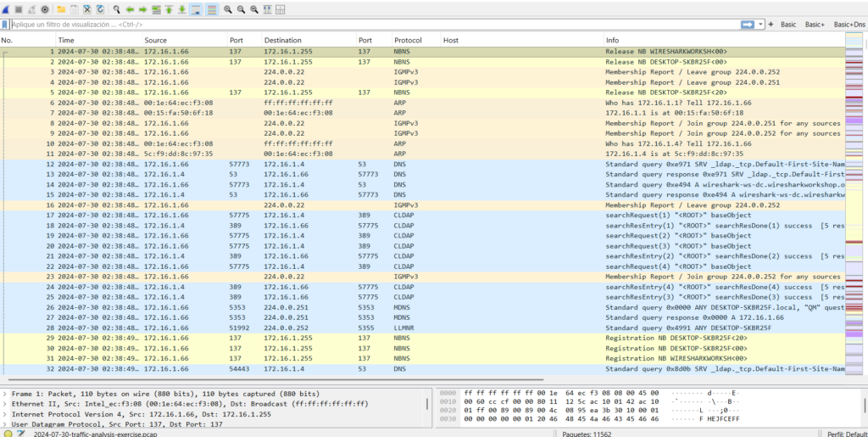Apply the Basic+Dns filter button
The image size is (868, 437).
coord(849,25)
